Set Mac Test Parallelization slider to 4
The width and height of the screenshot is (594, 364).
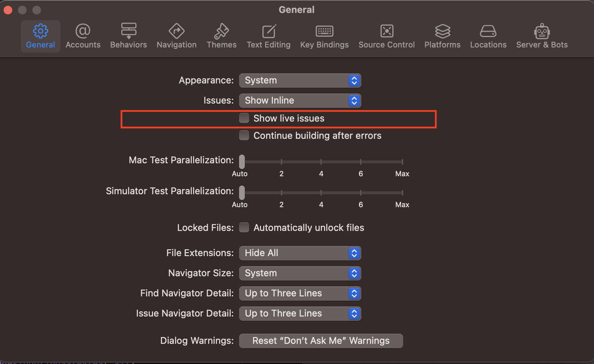(321, 162)
